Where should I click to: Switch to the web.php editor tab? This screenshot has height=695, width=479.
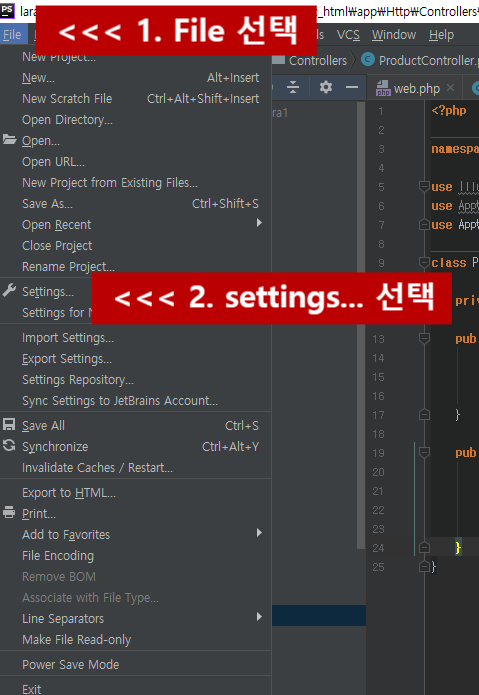tap(417, 88)
